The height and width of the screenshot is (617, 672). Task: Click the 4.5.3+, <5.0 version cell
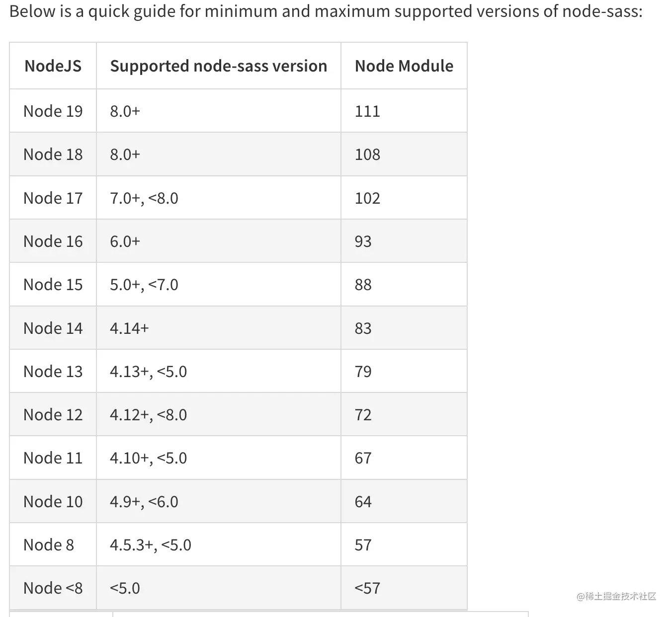point(150,545)
